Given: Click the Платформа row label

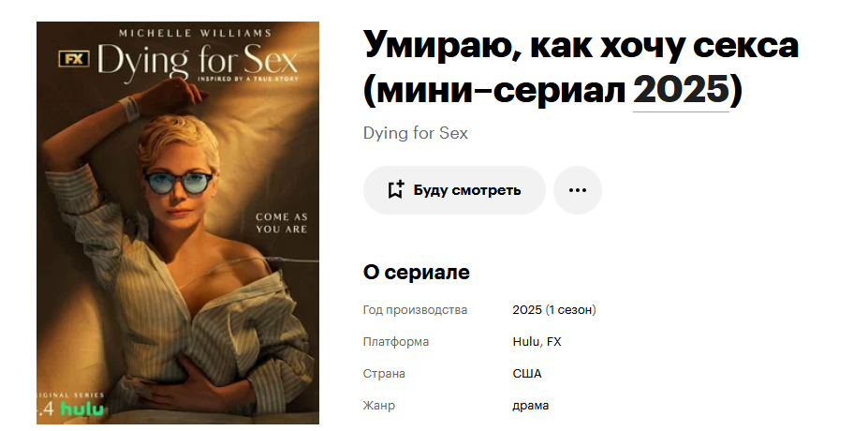Looking at the screenshot, I should pos(396,342).
